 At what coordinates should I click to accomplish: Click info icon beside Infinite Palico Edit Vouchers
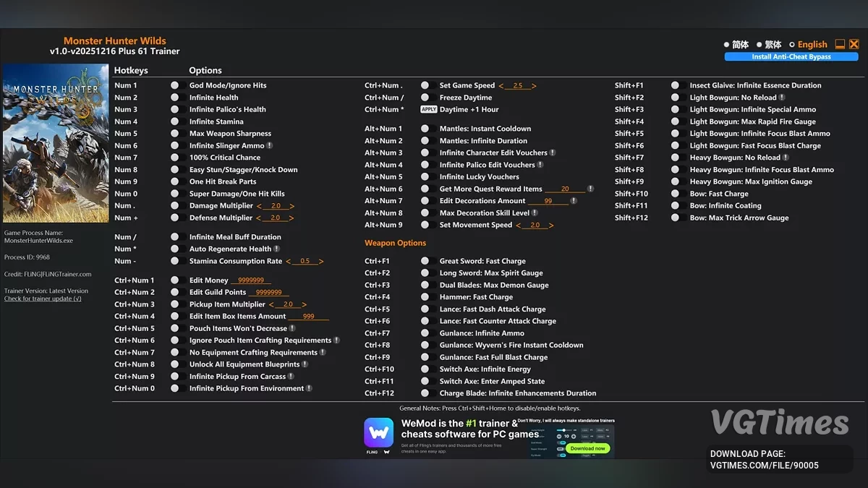tap(540, 165)
